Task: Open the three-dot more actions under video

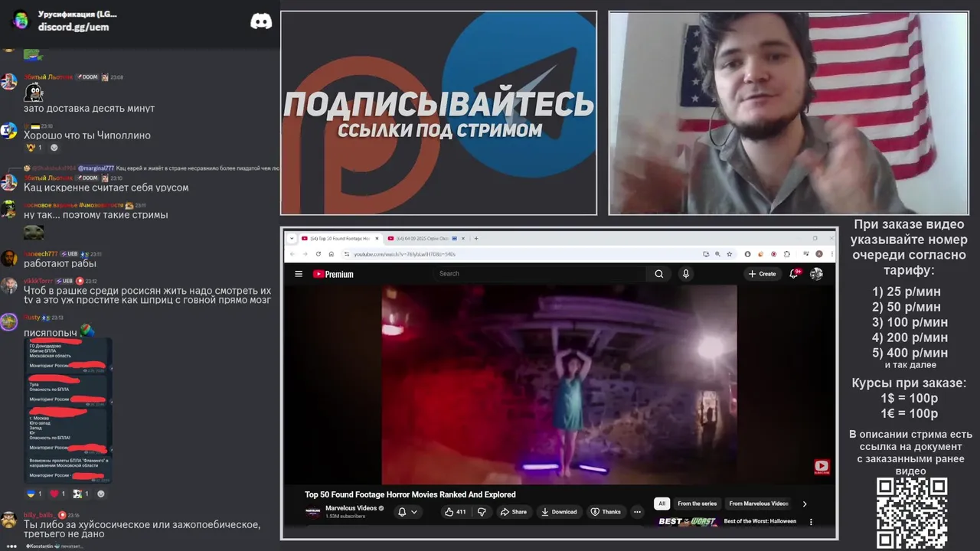Action: tap(637, 512)
